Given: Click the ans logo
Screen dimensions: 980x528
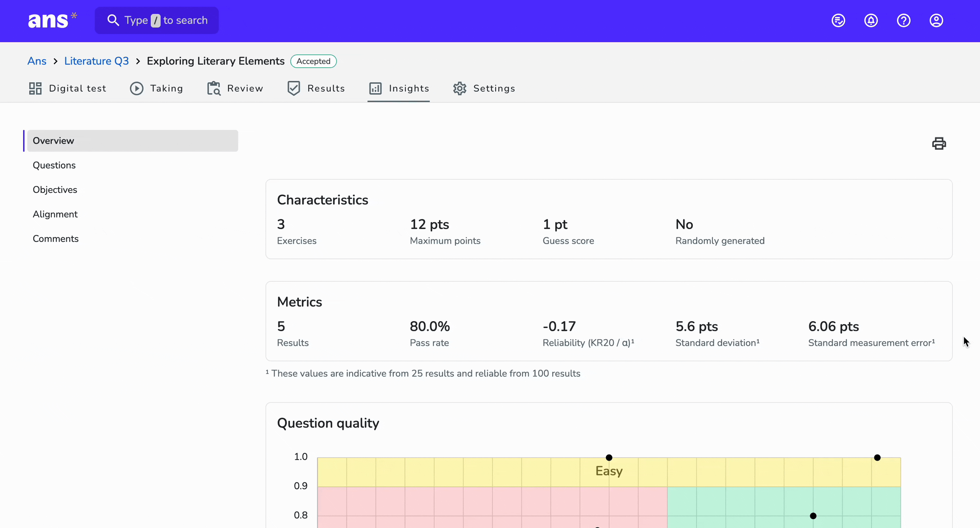Looking at the screenshot, I should click(x=52, y=20).
